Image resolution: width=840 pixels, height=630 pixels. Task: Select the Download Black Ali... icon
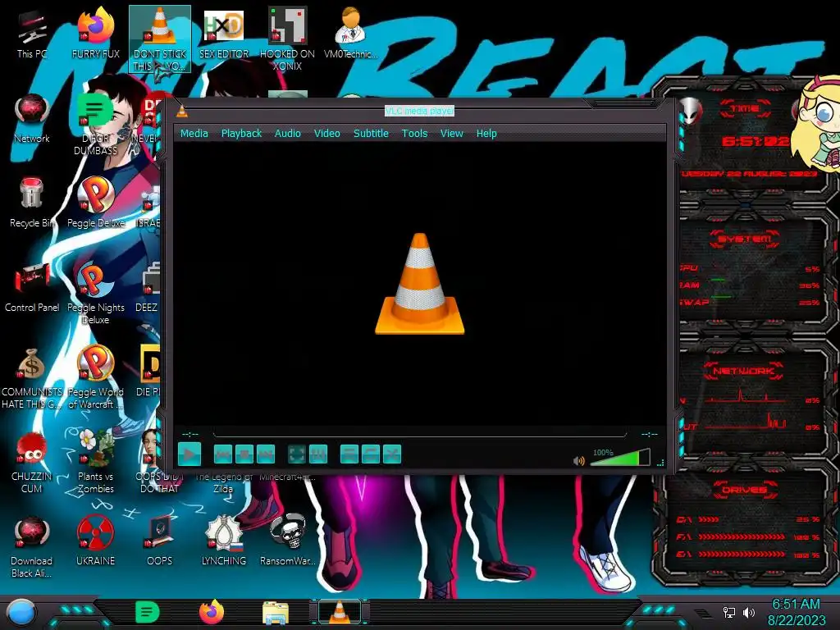pyautogui.click(x=32, y=546)
